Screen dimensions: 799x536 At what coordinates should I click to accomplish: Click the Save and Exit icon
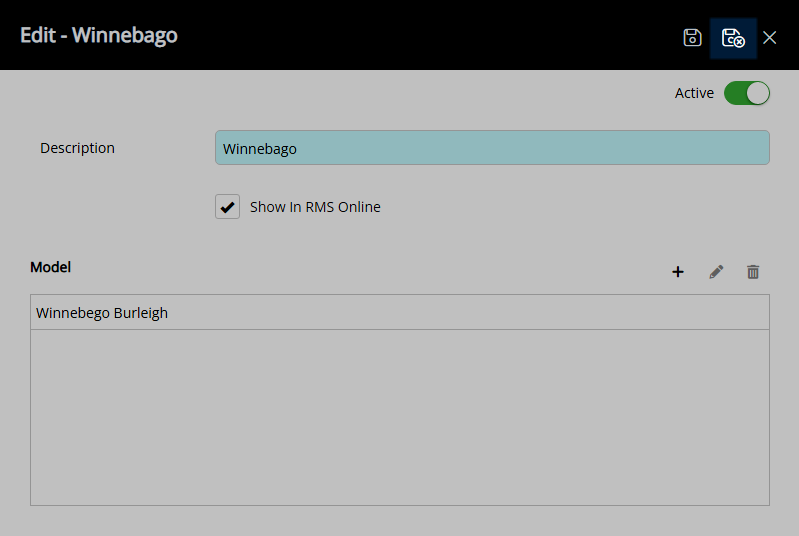coord(733,38)
